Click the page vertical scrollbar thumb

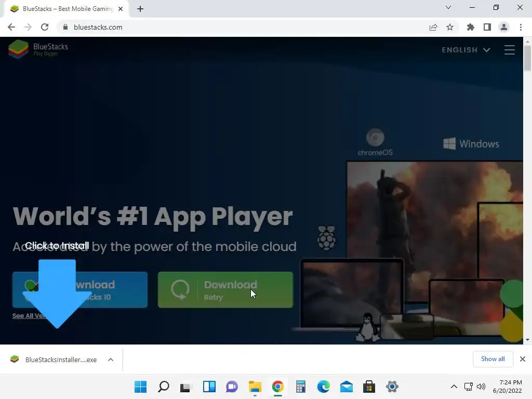(527, 58)
